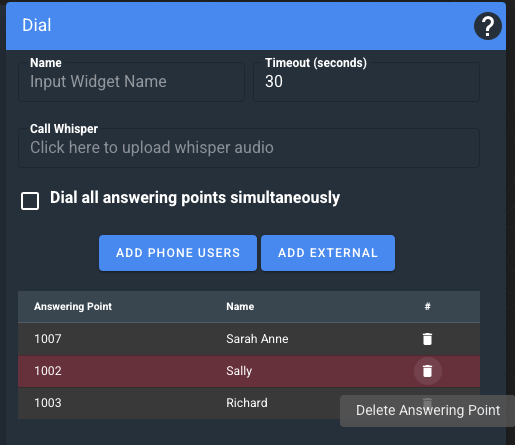Viewport: 515px width, 445px height.
Task: Click the Call Whisper upload field
Action: point(249,148)
